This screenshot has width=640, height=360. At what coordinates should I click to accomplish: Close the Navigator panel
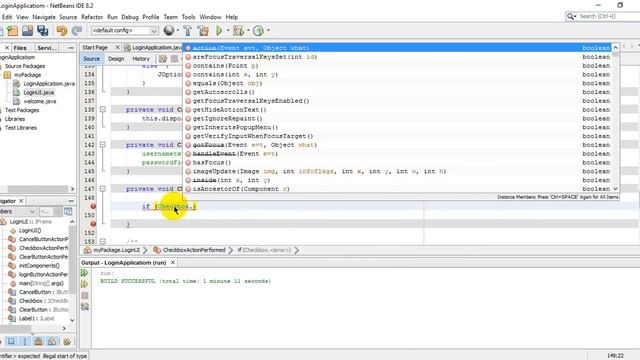coord(21,201)
